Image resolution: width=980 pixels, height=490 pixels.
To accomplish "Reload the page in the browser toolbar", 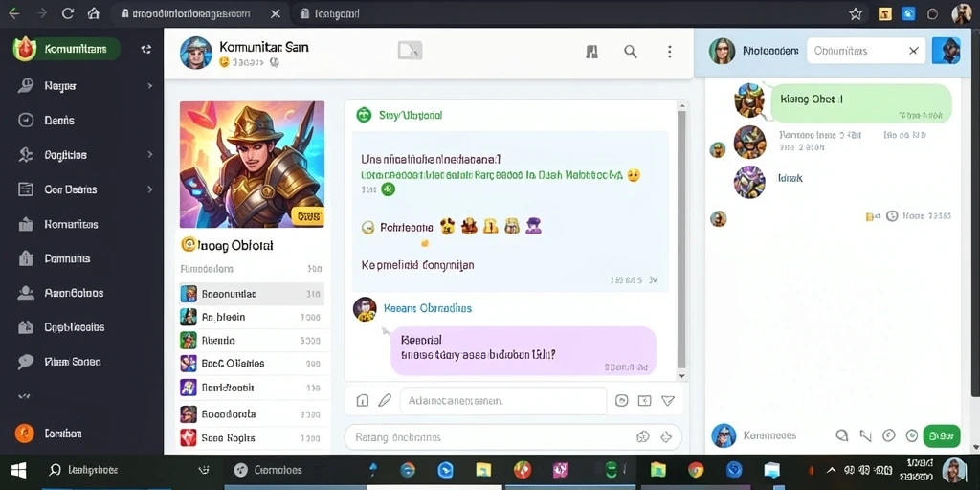I will (x=68, y=13).
